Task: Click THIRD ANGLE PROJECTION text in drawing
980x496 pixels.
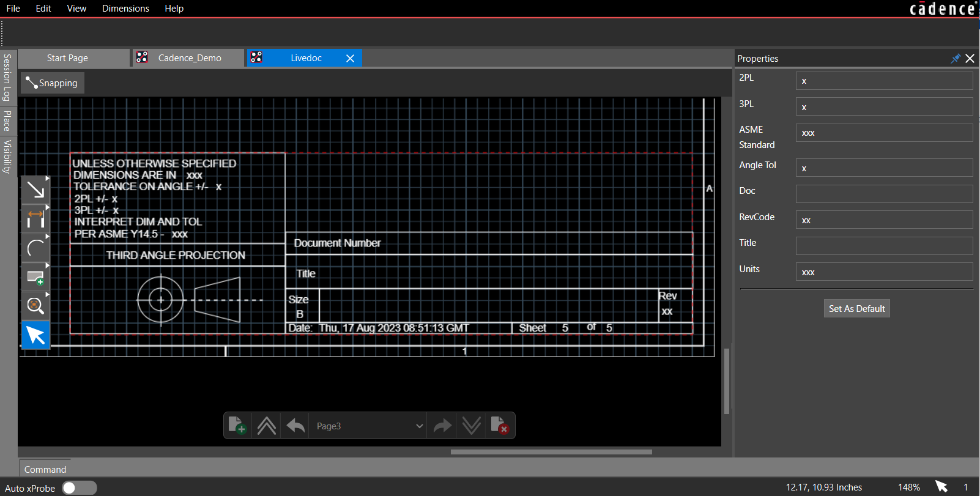Action: tap(176, 255)
